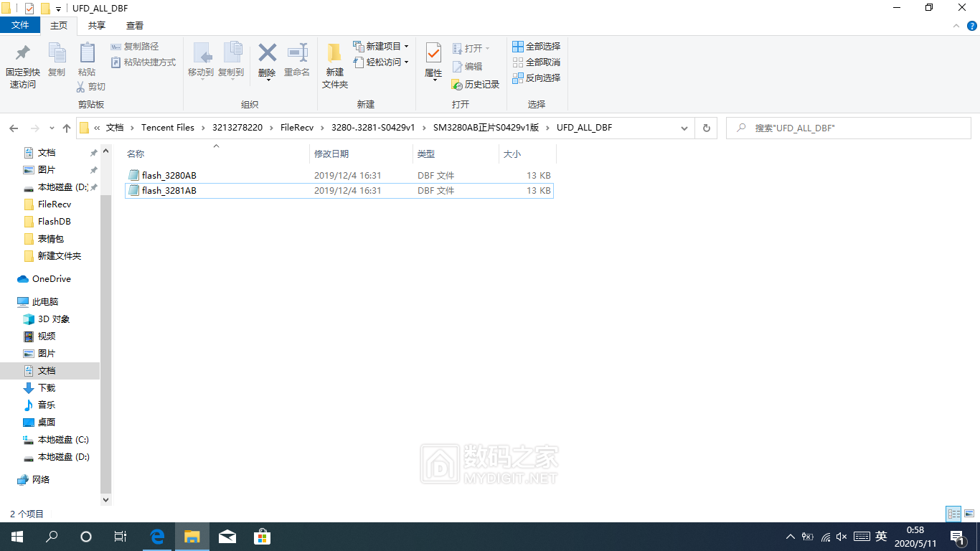Click the Edit button in Open group
Image resolution: width=980 pixels, height=551 pixels.
pyautogui.click(x=467, y=67)
